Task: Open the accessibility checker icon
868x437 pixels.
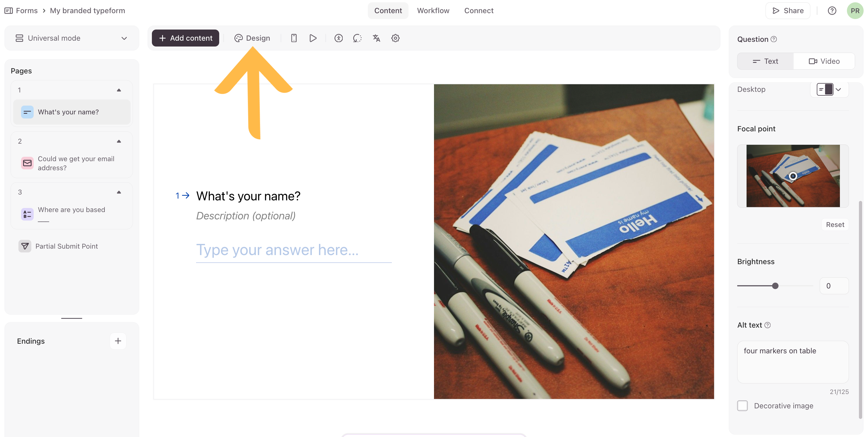Action: [338, 38]
